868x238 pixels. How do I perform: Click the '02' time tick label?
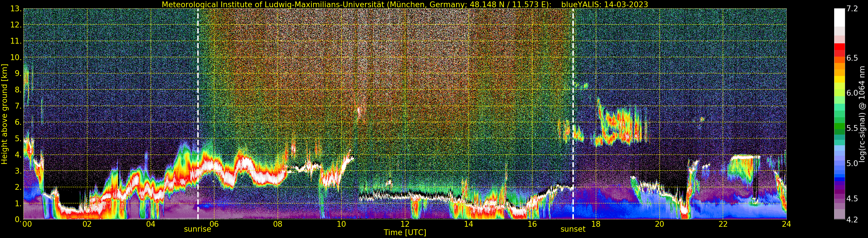click(87, 224)
